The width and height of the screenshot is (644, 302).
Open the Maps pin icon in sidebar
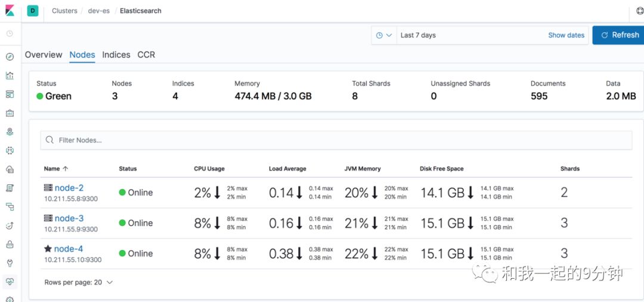(x=10, y=132)
